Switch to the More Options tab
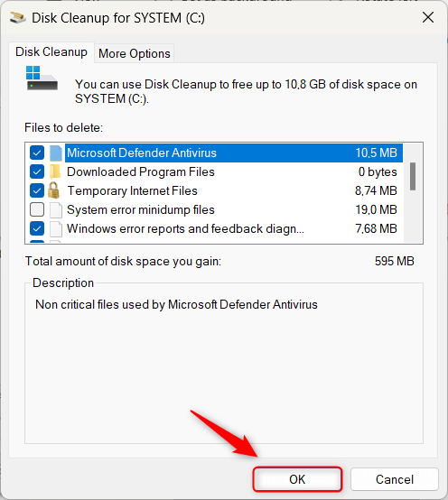 point(135,53)
